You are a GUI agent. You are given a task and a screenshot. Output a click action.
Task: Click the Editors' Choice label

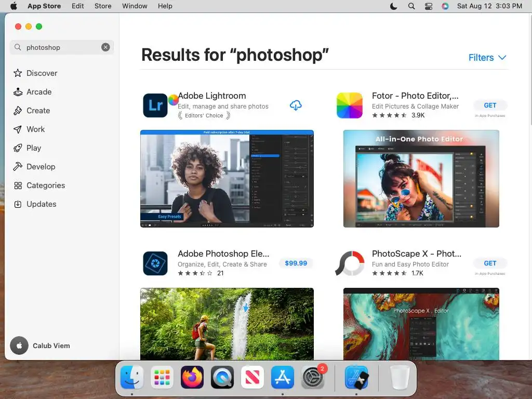pyautogui.click(x=204, y=115)
